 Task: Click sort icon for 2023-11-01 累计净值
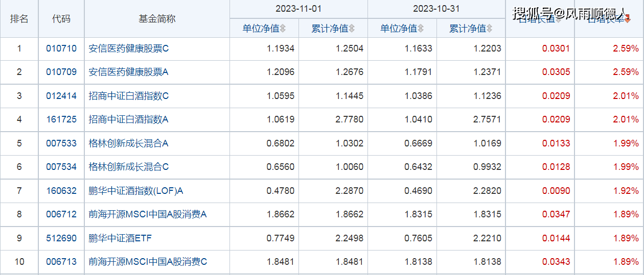tap(352, 29)
